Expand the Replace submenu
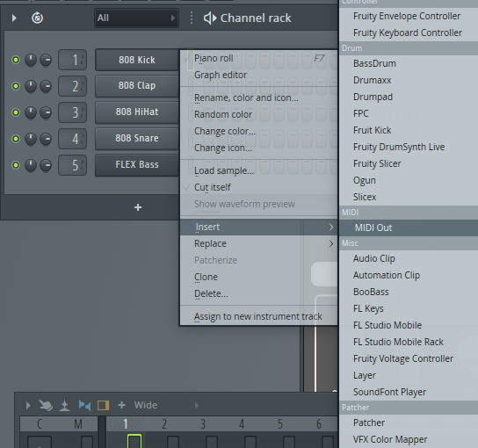Viewport: 478px width, 448px height. [258, 244]
